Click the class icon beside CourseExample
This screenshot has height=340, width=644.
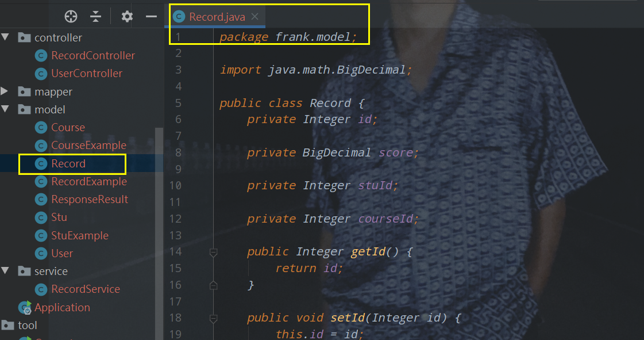(41, 146)
